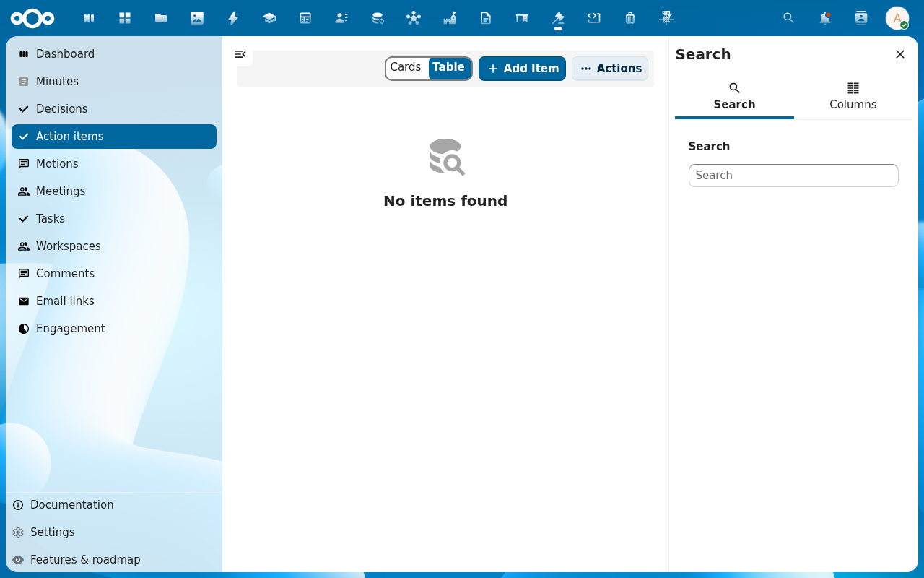The image size is (924, 578).
Task: View the Engagement section
Action: pos(114,329)
